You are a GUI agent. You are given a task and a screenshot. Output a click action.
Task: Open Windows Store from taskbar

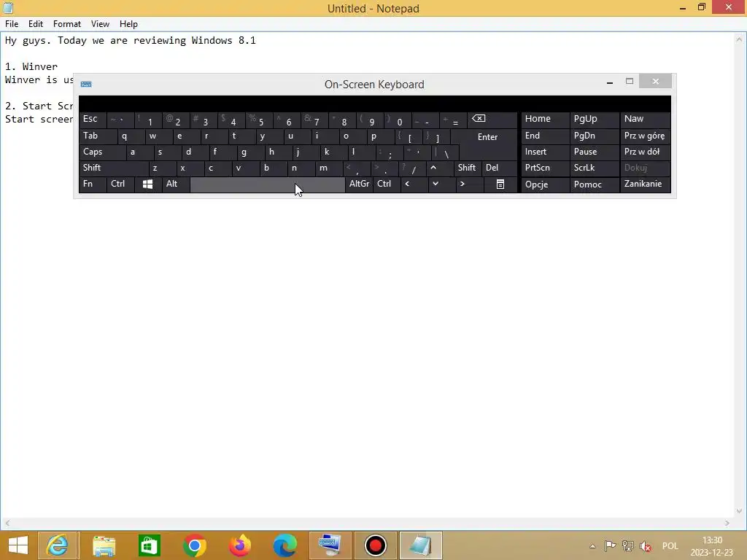coord(149,545)
